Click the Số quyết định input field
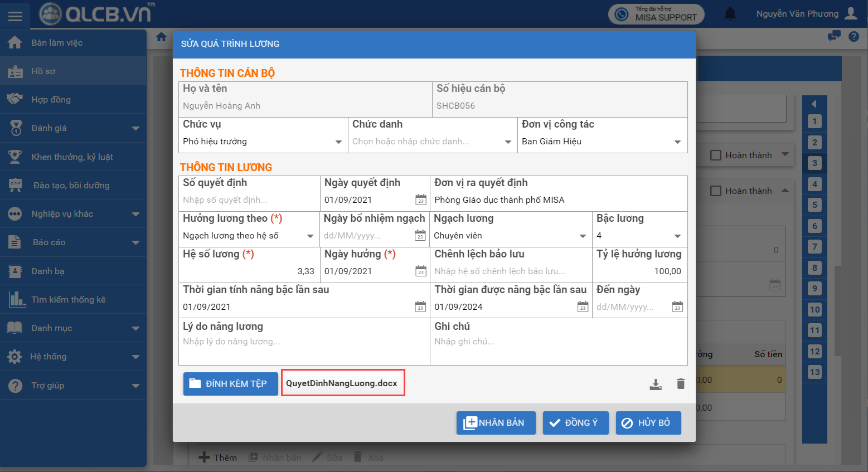Image resolution: width=868 pixels, height=472 pixels. point(248,200)
